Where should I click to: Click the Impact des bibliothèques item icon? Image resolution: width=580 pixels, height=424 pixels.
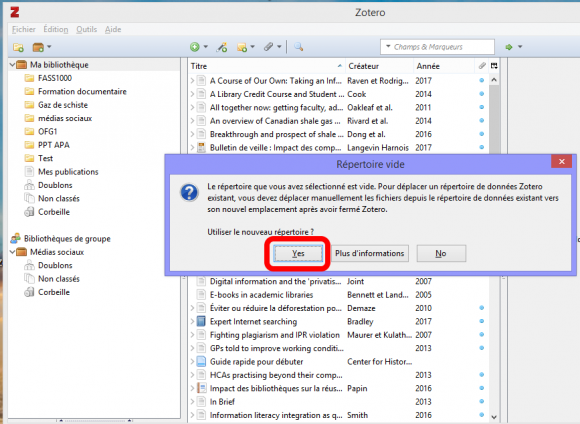point(201,388)
